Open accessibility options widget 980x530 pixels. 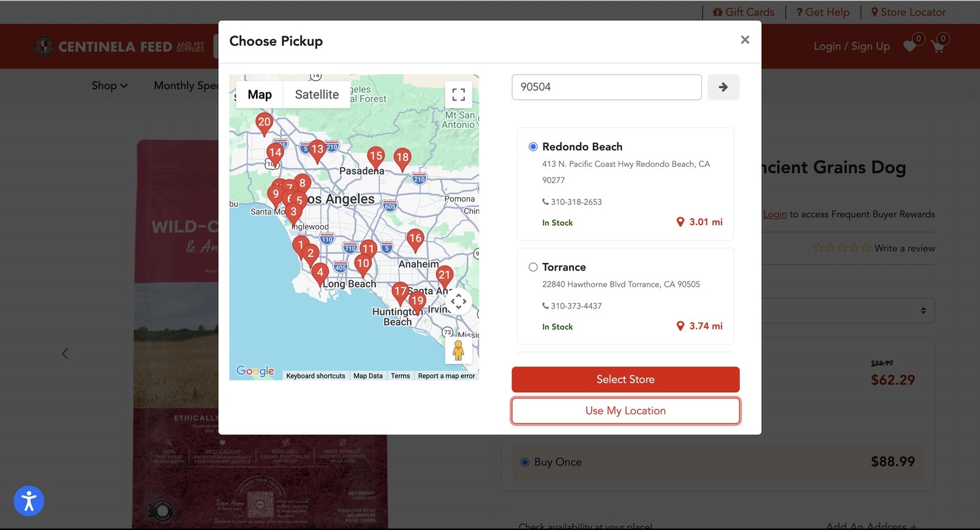click(x=29, y=501)
